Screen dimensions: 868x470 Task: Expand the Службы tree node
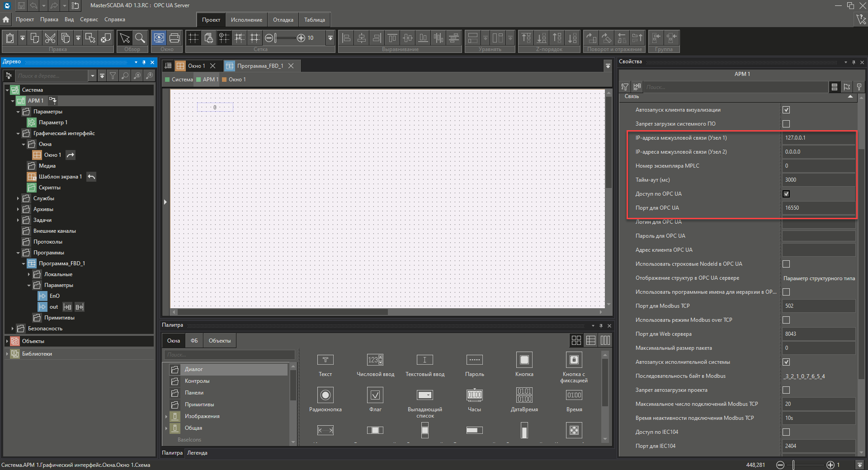pyautogui.click(x=18, y=198)
